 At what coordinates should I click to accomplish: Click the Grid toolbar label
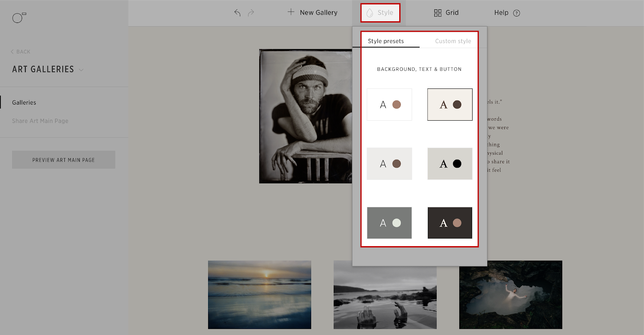[452, 13]
